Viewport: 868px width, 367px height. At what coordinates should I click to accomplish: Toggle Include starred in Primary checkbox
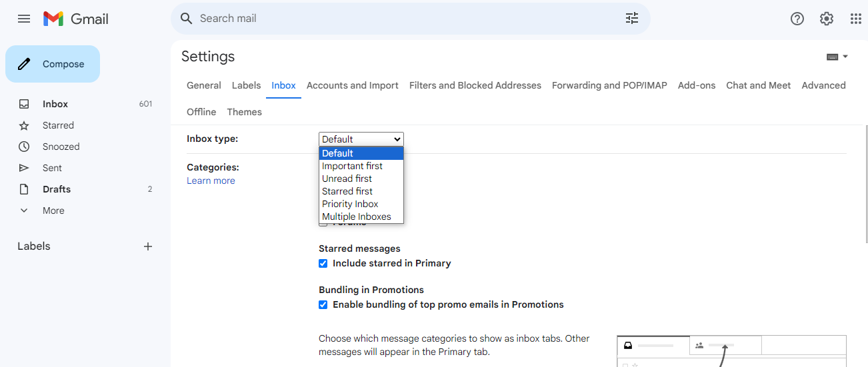click(x=323, y=263)
